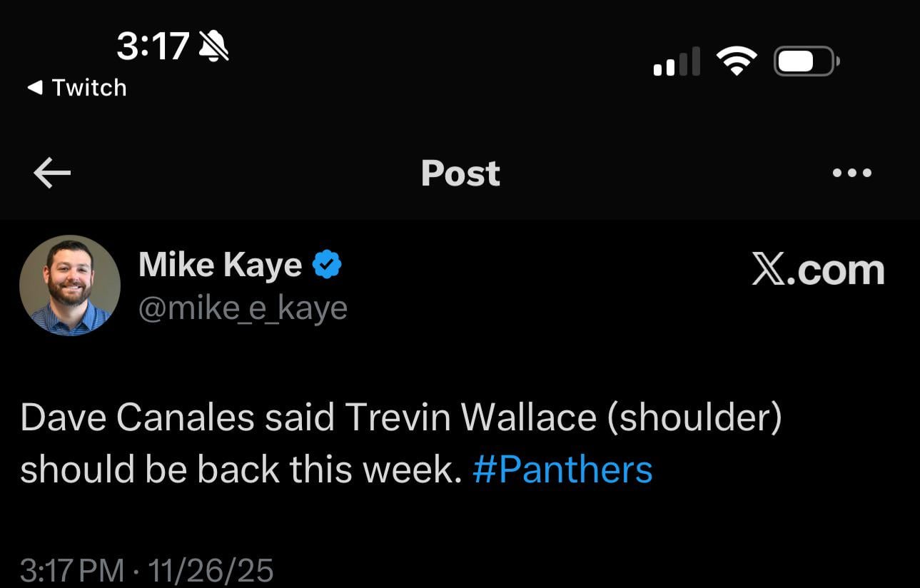The image size is (920, 588).
Task: Tap the X.com logo watermark
Action: point(818,270)
